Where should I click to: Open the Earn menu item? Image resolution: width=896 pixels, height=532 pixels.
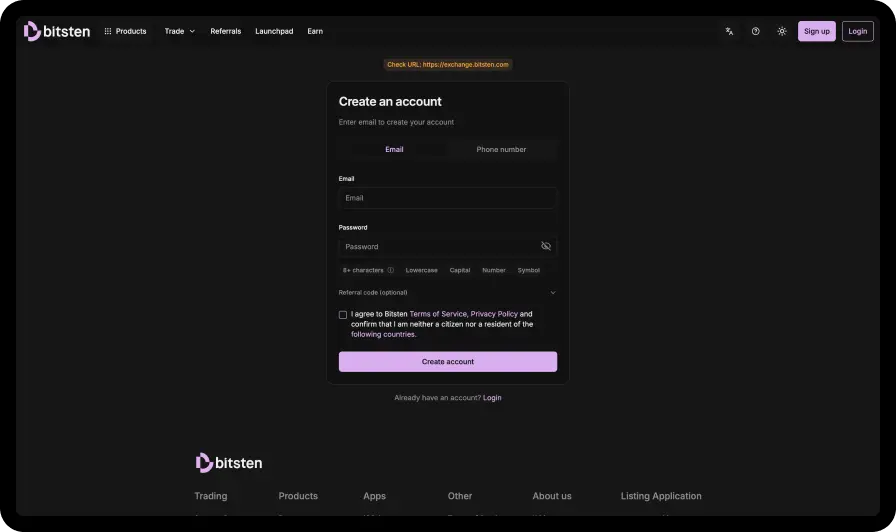click(315, 31)
